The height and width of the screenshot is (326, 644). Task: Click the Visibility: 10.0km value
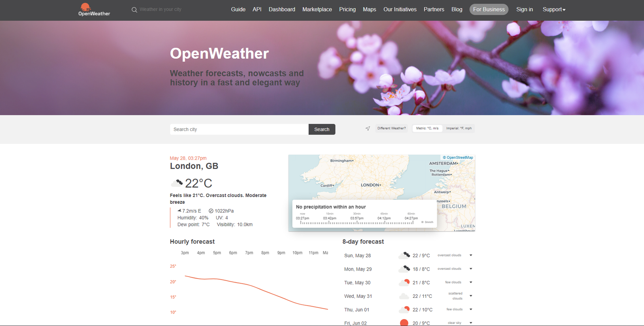click(x=235, y=225)
